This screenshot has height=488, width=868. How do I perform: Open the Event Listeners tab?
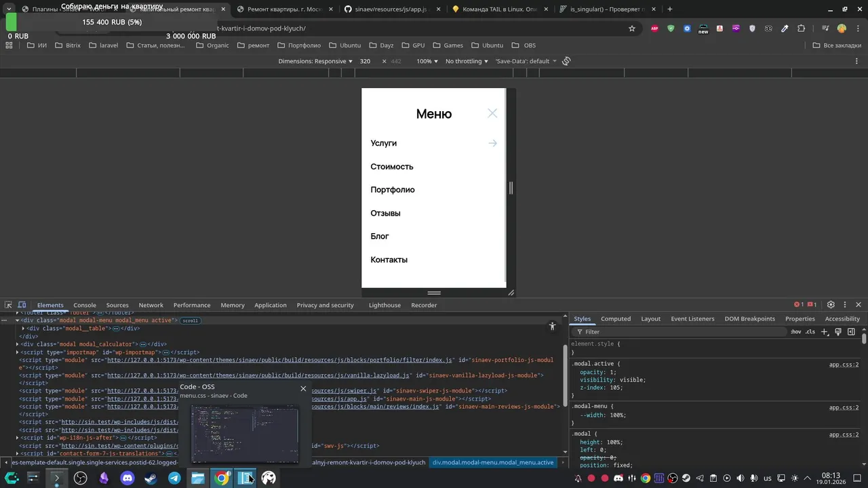(692, 319)
